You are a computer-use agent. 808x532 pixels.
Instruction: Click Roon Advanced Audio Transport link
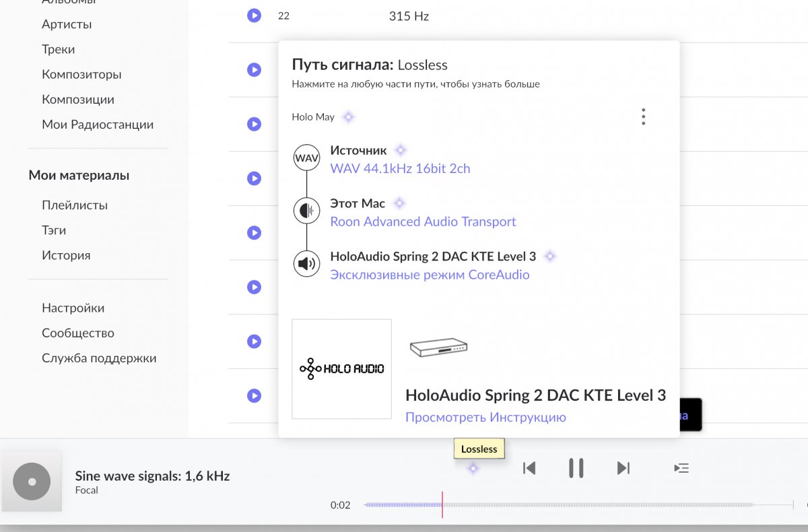click(423, 222)
